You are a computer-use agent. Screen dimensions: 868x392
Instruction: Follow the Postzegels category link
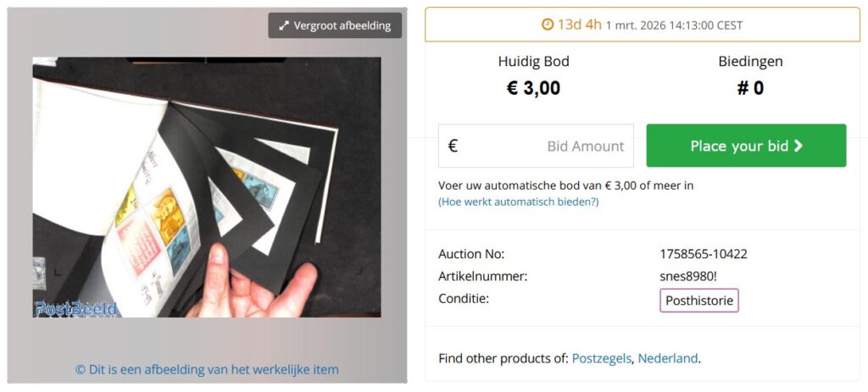601,358
